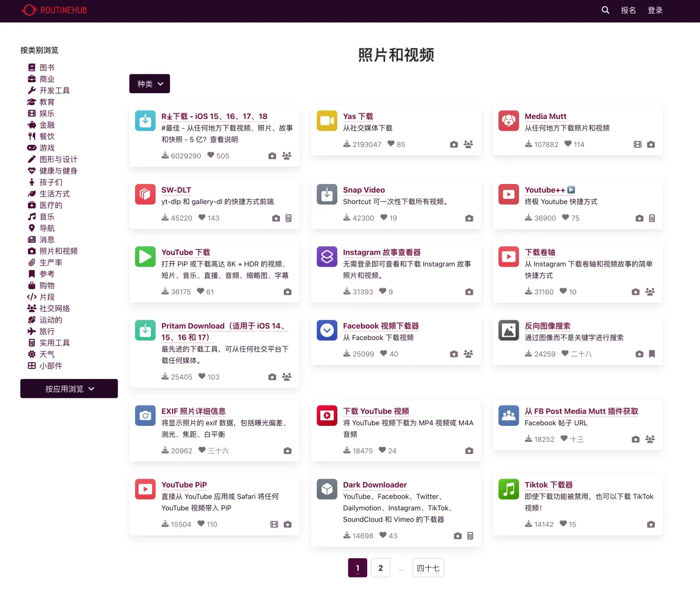Image resolution: width=700 pixels, height=595 pixels.
Task: Go to page 2 of results
Action: click(x=380, y=567)
